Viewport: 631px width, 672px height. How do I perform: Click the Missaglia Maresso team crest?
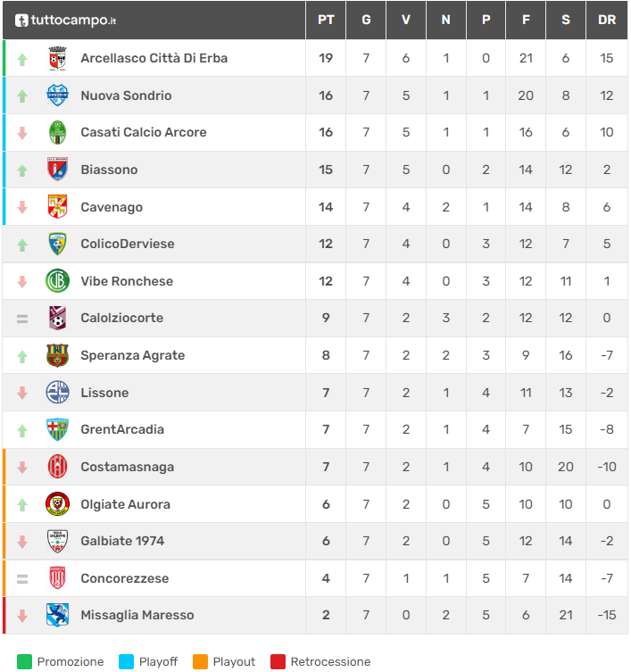tap(57, 615)
